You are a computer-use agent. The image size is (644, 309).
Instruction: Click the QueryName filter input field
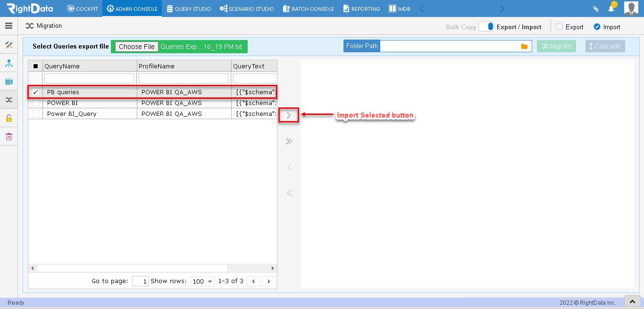click(89, 78)
